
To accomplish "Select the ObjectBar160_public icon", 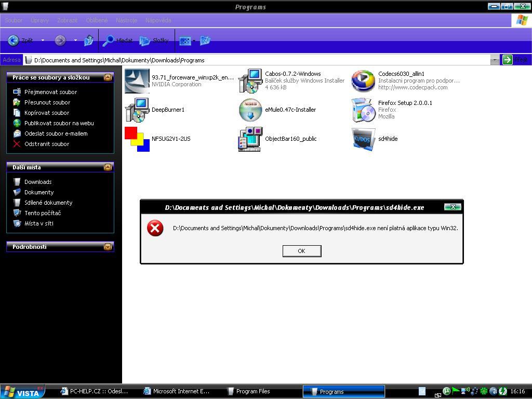I will click(x=250, y=139).
